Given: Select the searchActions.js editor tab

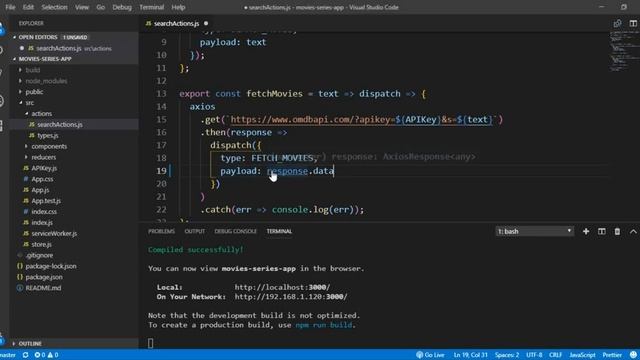Looking at the screenshot, I should 176,23.
